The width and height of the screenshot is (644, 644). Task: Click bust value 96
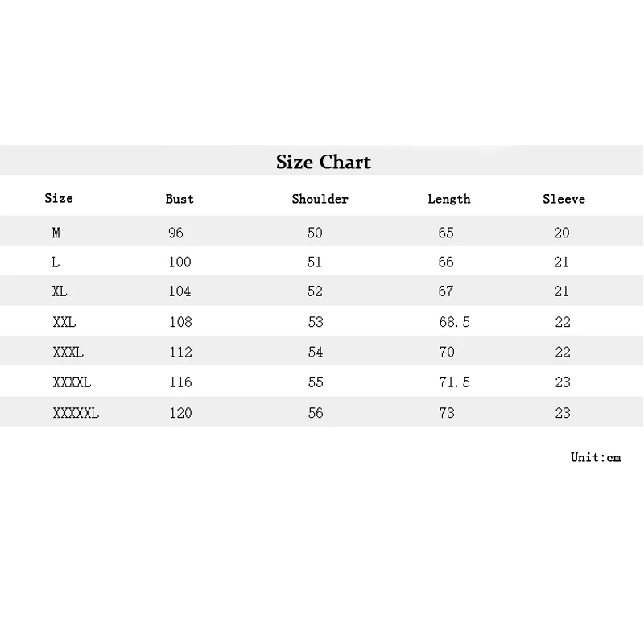pyautogui.click(x=176, y=233)
